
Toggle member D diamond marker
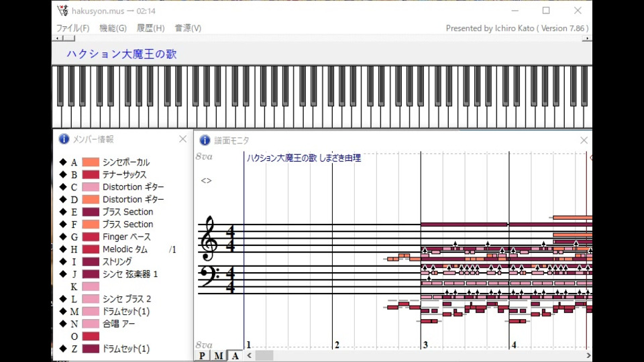click(x=63, y=199)
